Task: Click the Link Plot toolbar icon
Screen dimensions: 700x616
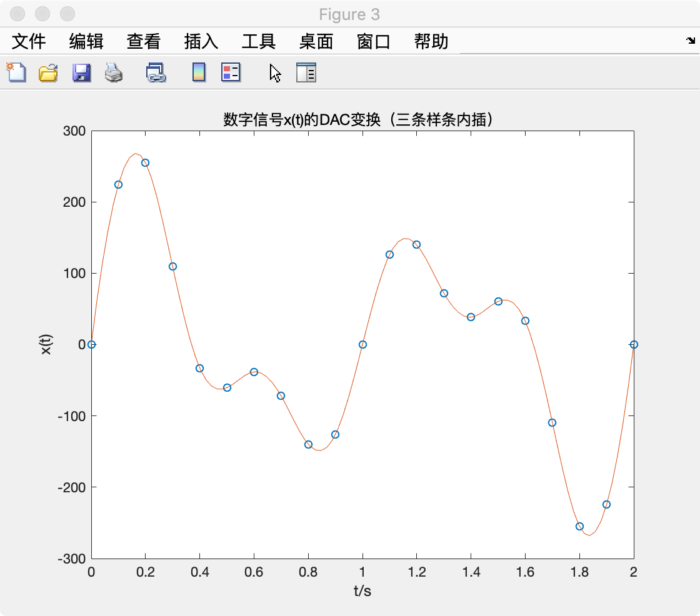Action: 156,72
